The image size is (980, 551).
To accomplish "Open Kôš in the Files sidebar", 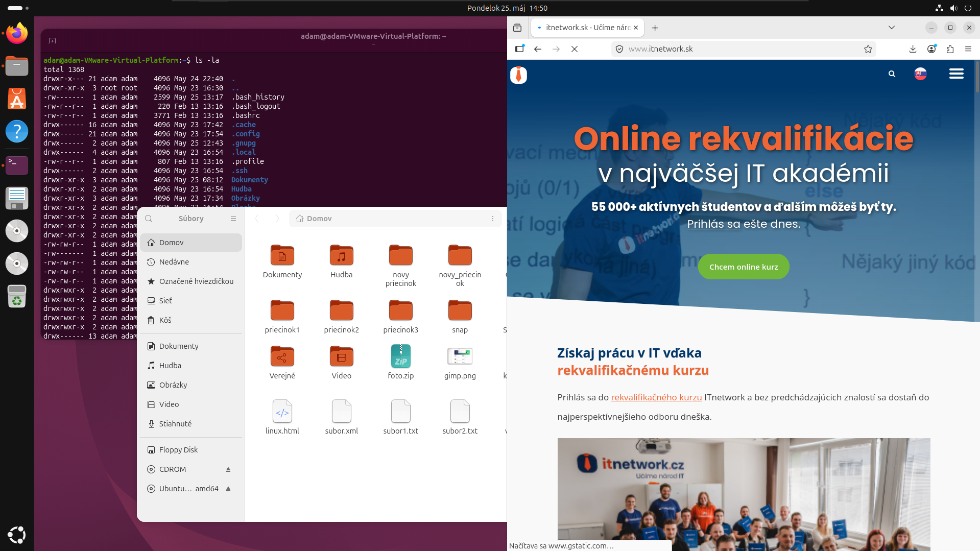I will click(x=191, y=320).
